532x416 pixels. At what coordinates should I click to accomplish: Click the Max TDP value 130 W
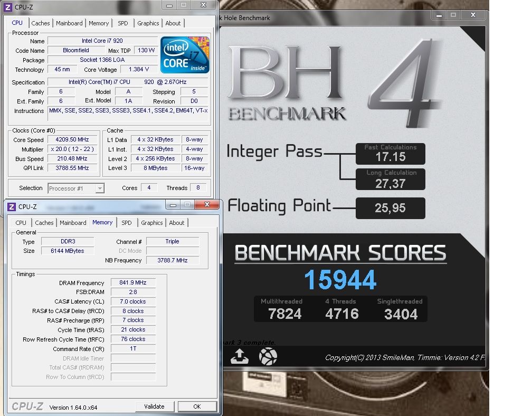(x=146, y=50)
